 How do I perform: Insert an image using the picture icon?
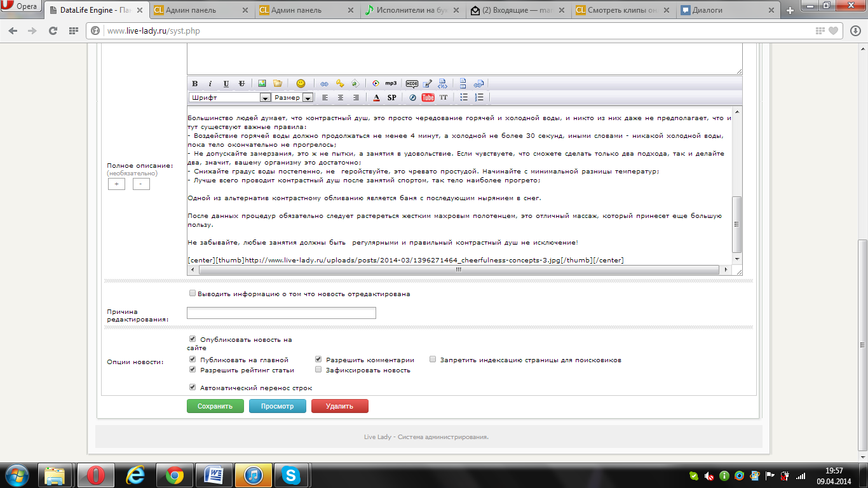[262, 83]
